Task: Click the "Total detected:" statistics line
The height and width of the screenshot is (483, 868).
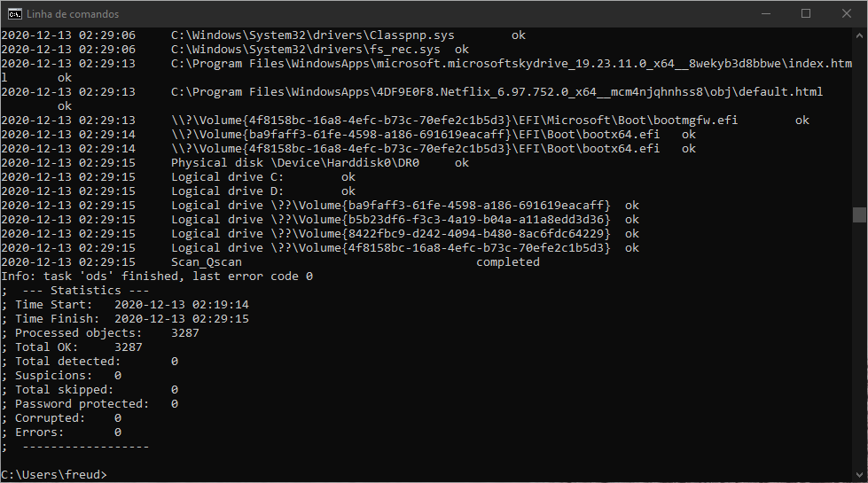Action: [96, 362]
